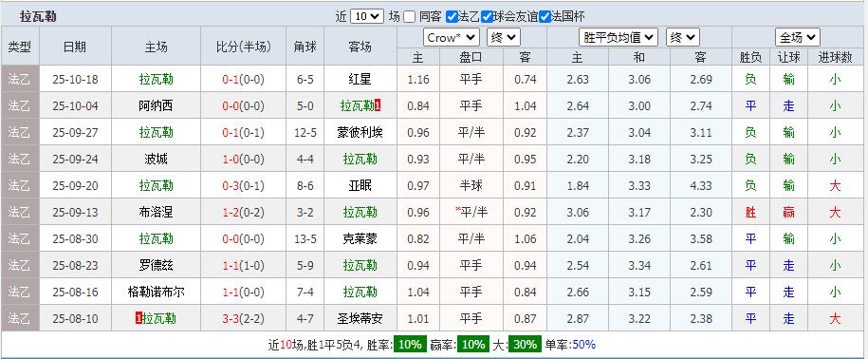The height and width of the screenshot is (359, 868).
Task: Click the red 胜 result in 布洛涅 row
Action: [750, 212]
